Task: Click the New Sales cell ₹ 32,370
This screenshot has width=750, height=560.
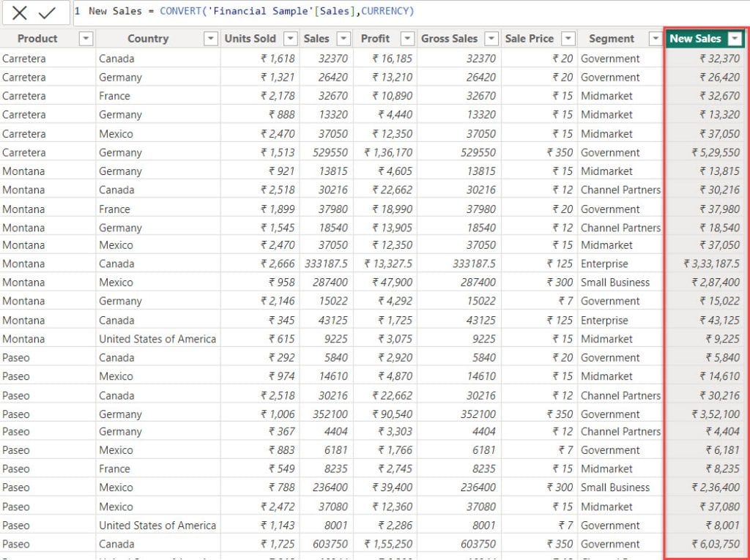Action: [x=705, y=59]
